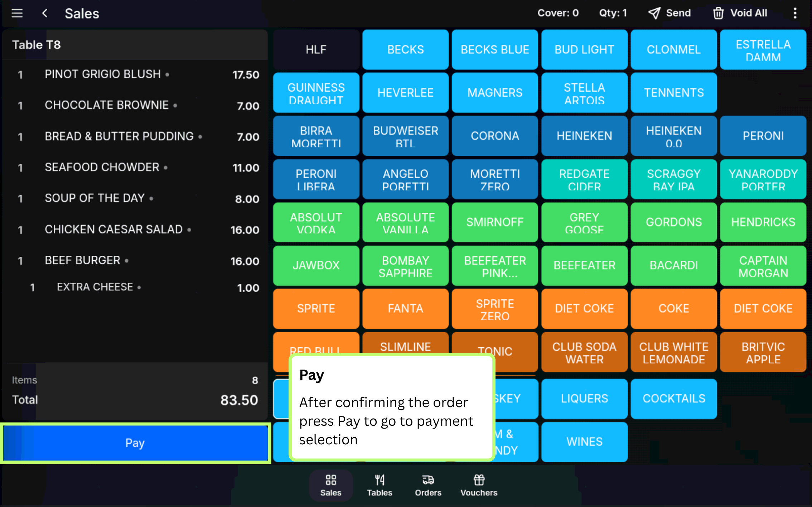
Task: Select JAWBOX
Action: pos(316,266)
